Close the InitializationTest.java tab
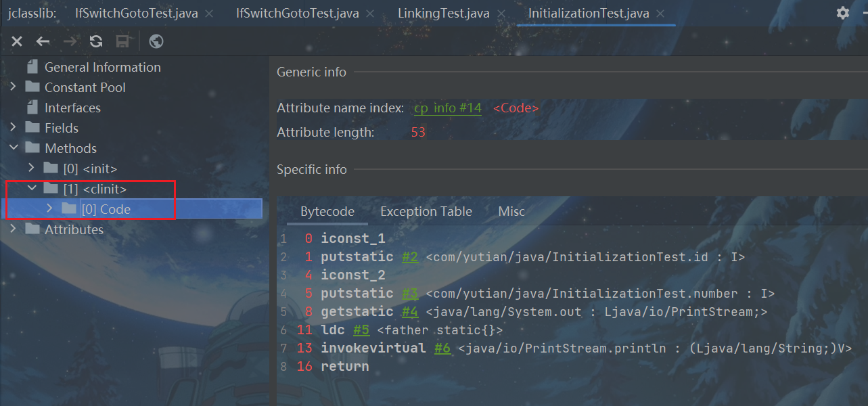The height and width of the screenshot is (406, 868). [660, 14]
